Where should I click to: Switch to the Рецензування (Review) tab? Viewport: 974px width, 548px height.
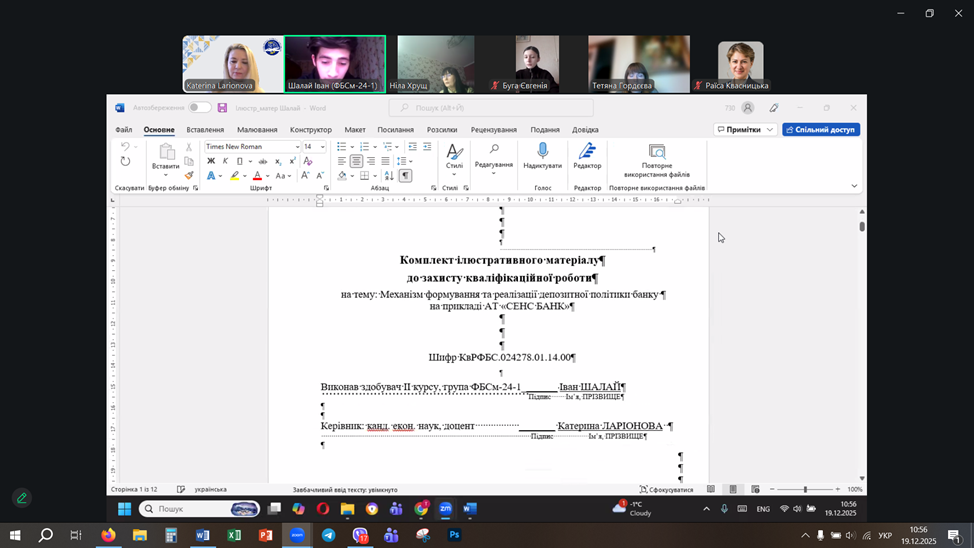click(x=493, y=130)
